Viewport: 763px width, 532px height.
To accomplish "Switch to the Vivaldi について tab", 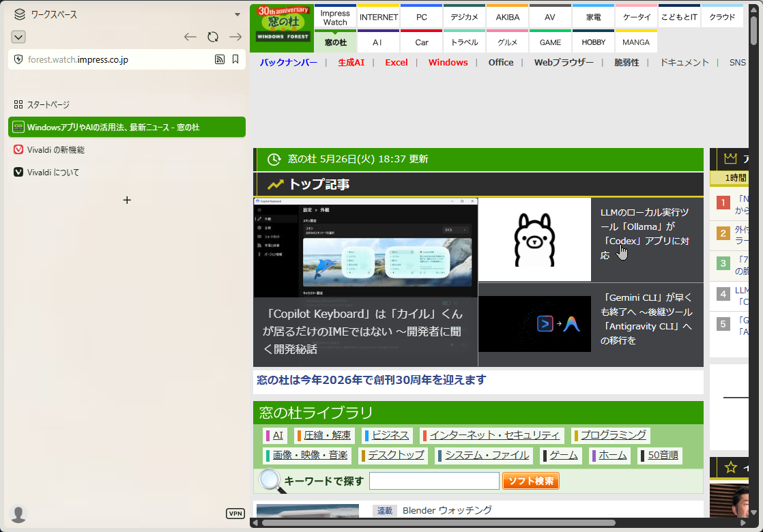I will coord(127,172).
